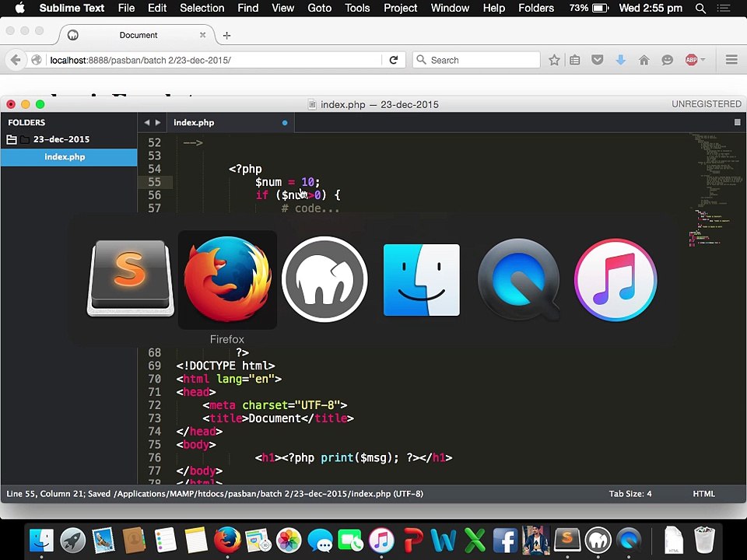Viewport: 747px width, 560px height.
Task: Click the battery 73% indicator
Action: click(x=589, y=8)
